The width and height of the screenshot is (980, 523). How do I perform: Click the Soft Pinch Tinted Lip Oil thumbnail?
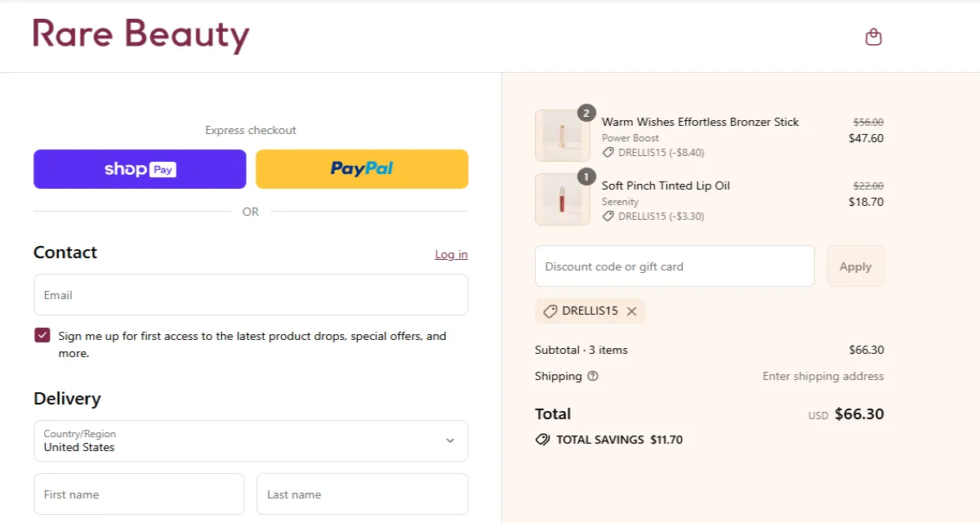pos(562,199)
